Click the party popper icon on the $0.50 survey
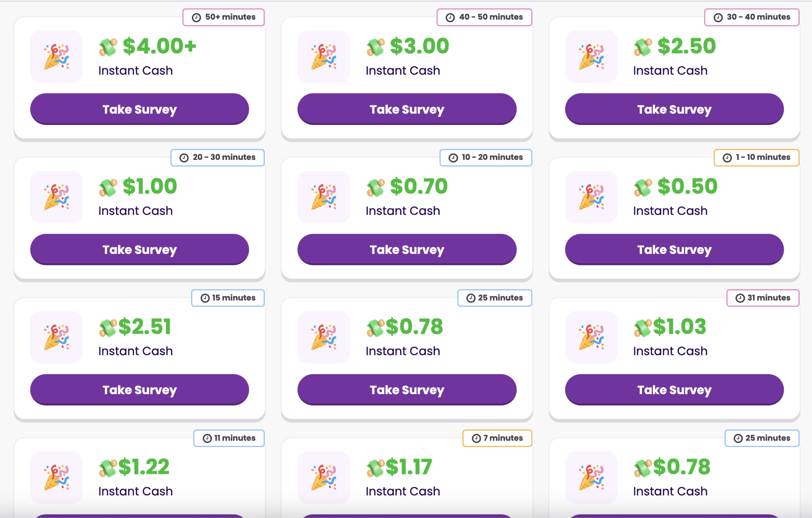 pyautogui.click(x=591, y=197)
